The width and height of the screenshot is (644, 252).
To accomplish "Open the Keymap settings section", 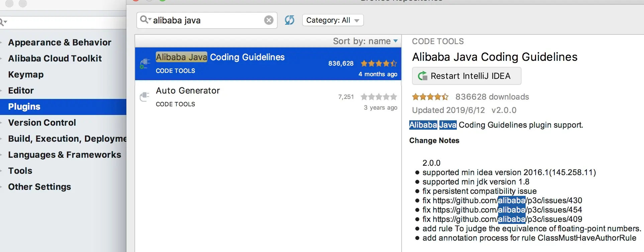I will [x=26, y=75].
